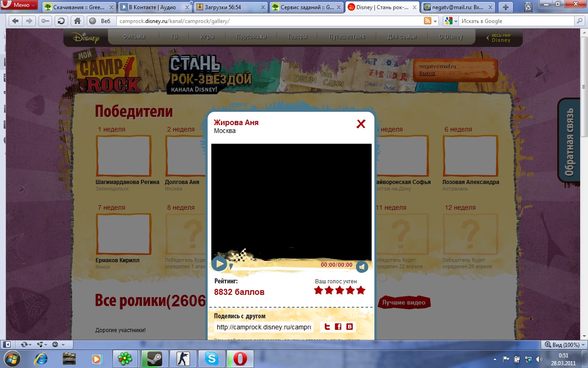Switch to the Загрузки 56:54 tab
Viewport: 588px width, 368px height.
[231, 7]
